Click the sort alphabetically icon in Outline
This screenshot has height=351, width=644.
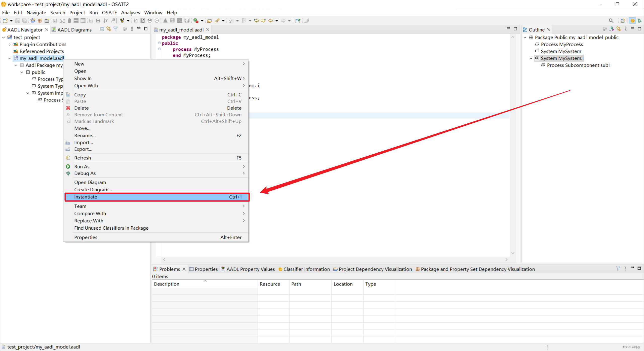(x=612, y=29)
